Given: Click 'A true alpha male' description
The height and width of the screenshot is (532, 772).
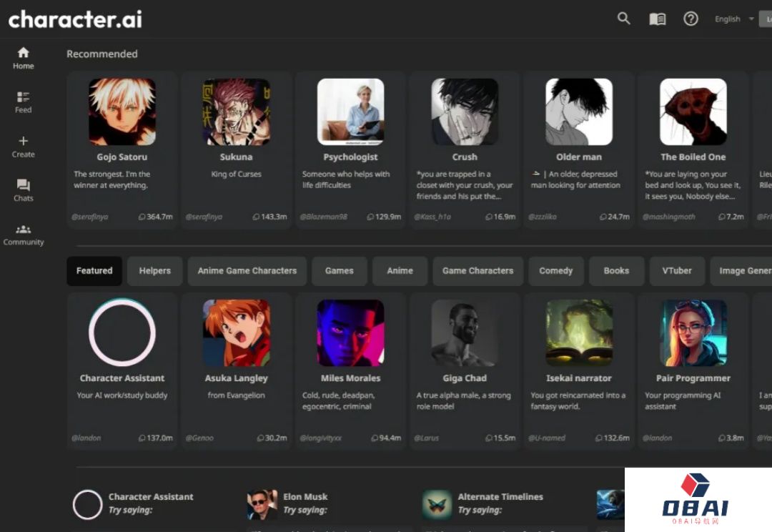Looking at the screenshot, I should click(464, 401).
